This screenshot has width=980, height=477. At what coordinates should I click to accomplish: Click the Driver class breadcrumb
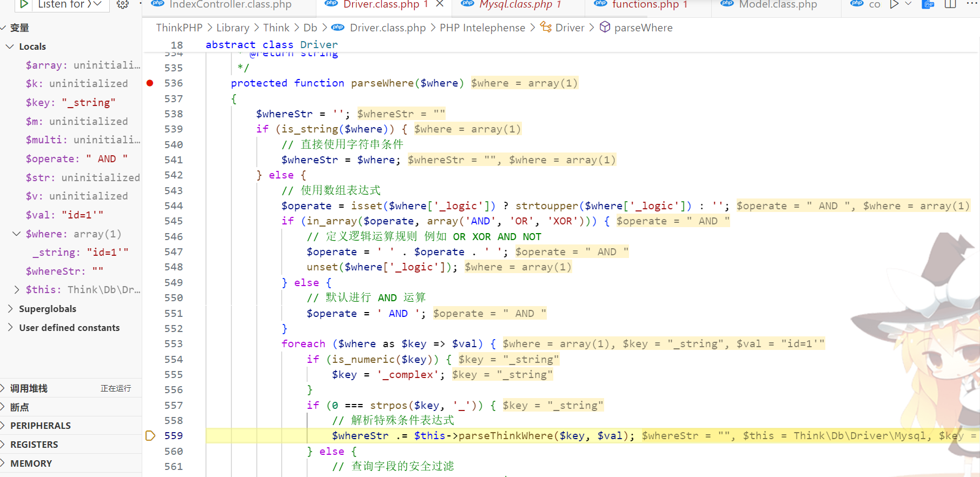click(570, 28)
